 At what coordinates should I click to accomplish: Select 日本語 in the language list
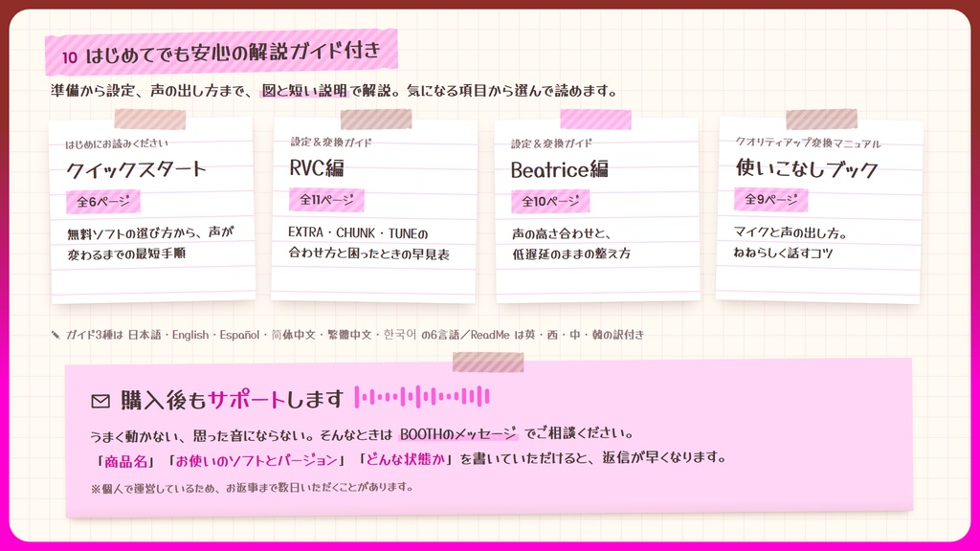[145, 335]
